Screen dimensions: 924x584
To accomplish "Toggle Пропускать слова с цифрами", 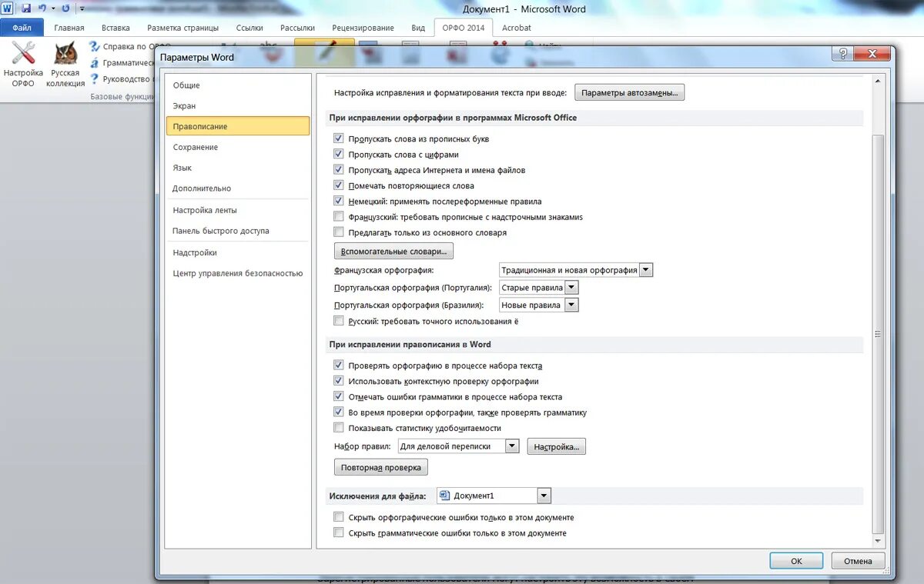I will coord(339,154).
